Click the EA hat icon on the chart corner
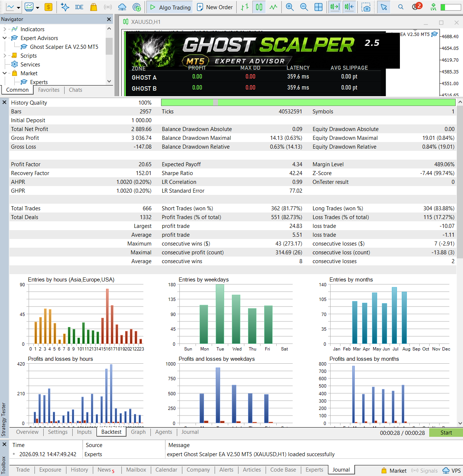The image size is (463, 476). coord(435,34)
